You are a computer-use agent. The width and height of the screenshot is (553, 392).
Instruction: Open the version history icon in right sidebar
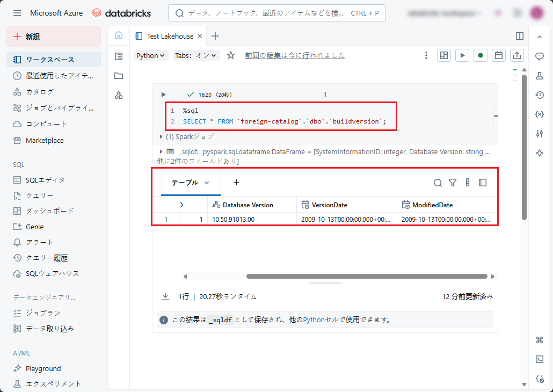pyautogui.click(x=540, y=95)
